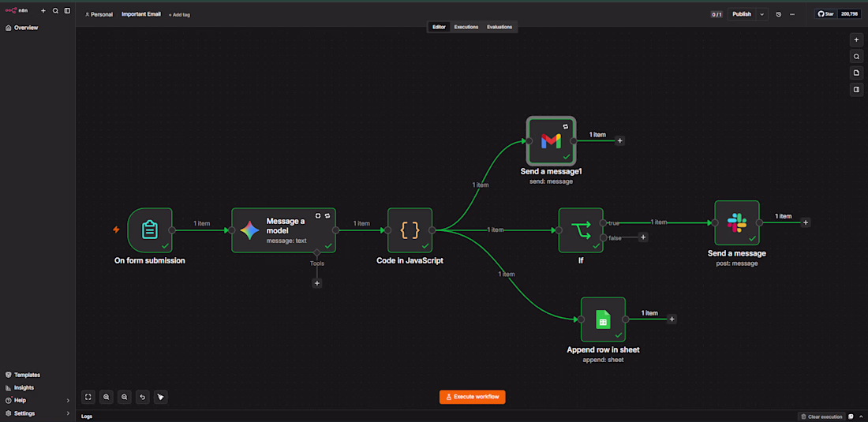The height and width of the screenshot is (422, 868).
Task: Click the 200,798 star count
Action: [x=850, y=14]
